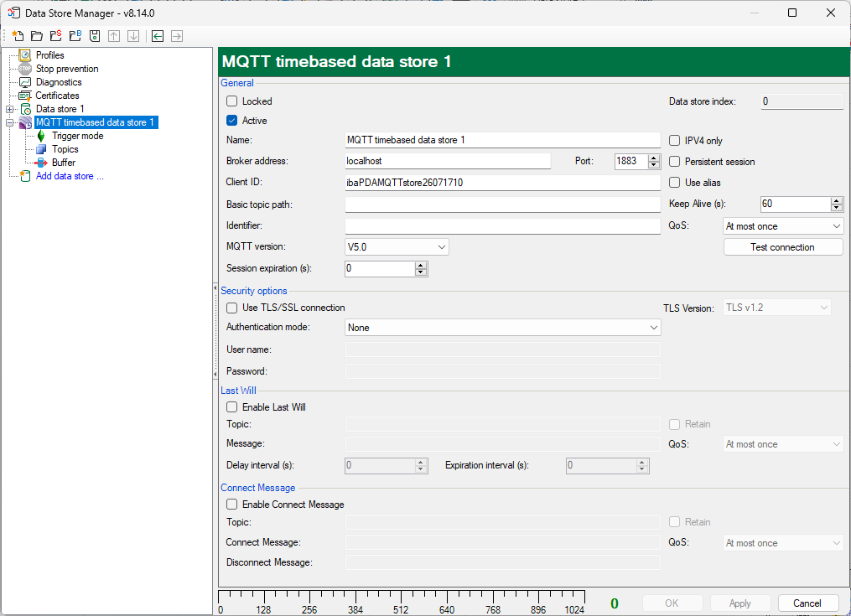Expand the Data store 1 tree node
Screen dimensions: 851x616
click(9, 109)
